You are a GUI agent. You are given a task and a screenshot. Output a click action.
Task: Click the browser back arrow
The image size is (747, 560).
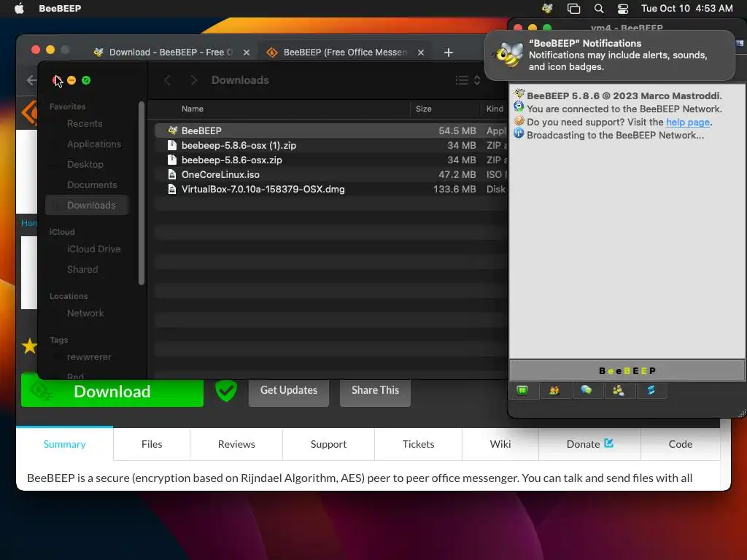[31, 80]
